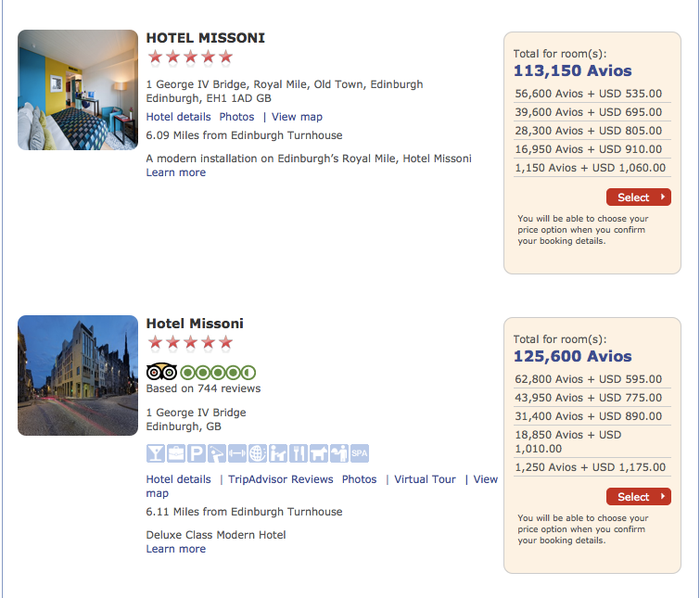Click the hotel exterior street thumbnail

pyautogui.click(x=78, y=375)
